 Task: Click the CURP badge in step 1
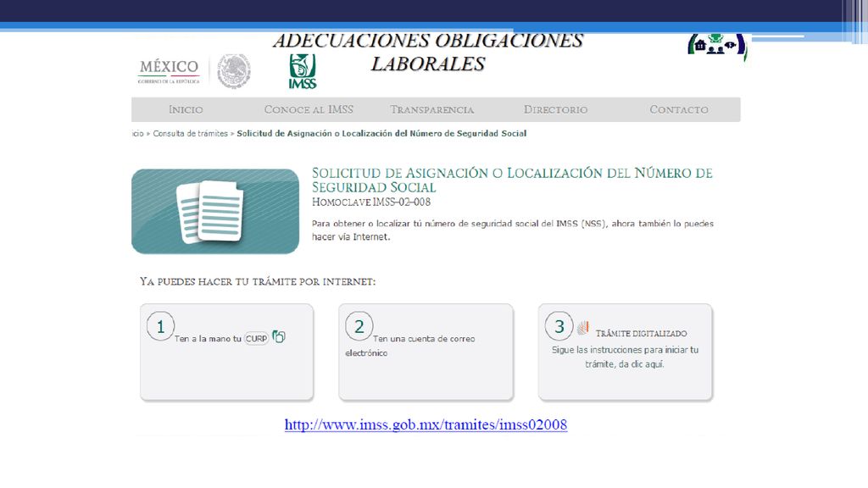tap(256, 339)
